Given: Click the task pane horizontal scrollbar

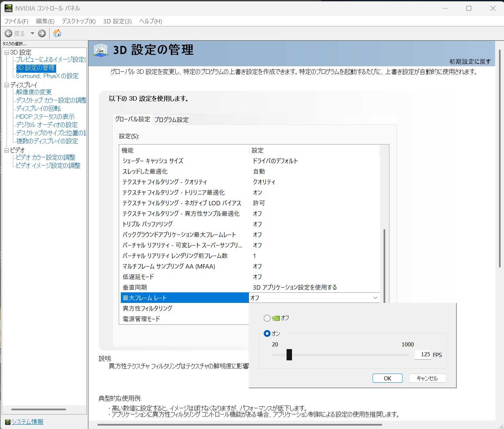Looking at the screenshot, I should click(x=38, y=409).
